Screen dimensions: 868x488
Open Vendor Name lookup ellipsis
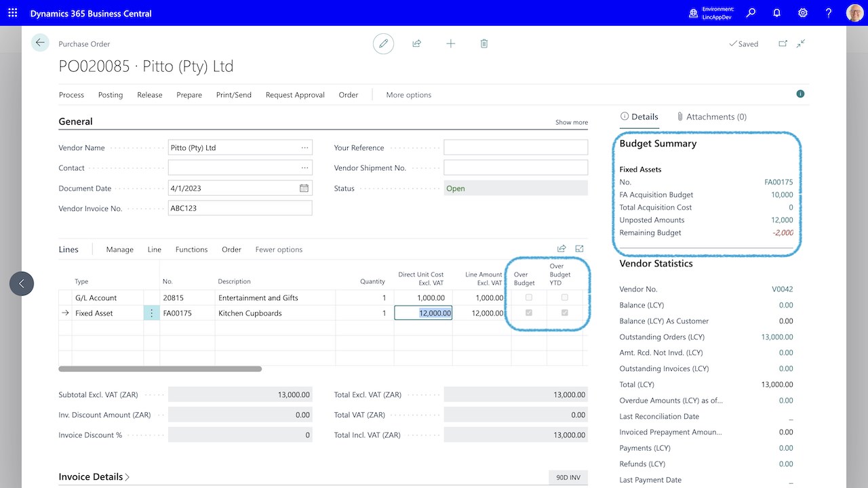point(304,148)
